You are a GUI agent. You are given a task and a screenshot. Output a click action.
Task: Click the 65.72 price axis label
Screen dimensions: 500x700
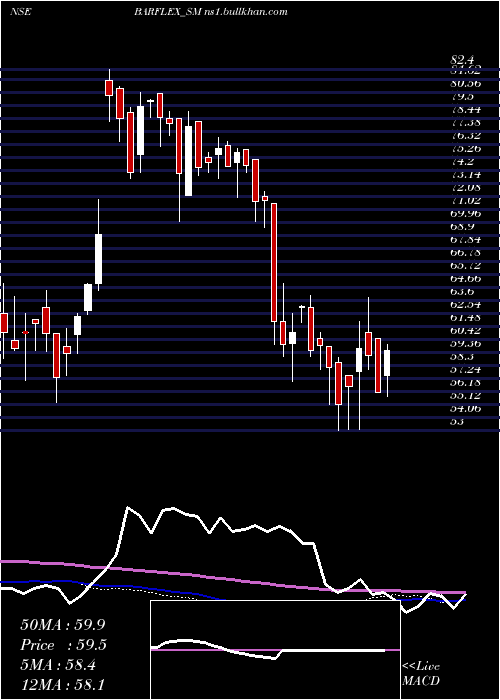(466, 265)
